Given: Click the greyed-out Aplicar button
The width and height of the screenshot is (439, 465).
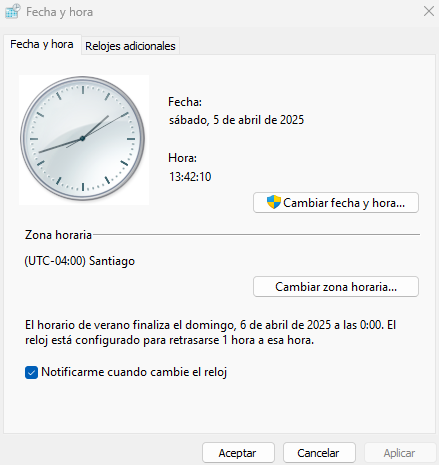Looking at the screenshot, I should 400,453.
